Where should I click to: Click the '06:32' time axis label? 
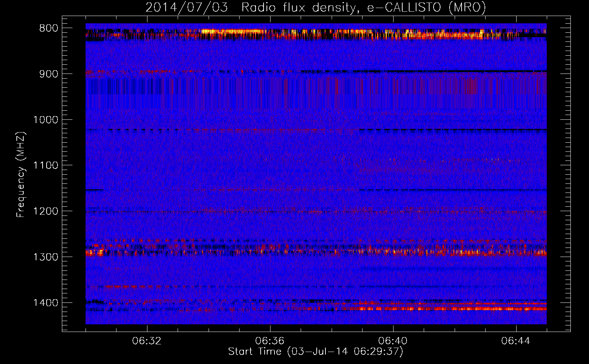click(x=147, y=341)
